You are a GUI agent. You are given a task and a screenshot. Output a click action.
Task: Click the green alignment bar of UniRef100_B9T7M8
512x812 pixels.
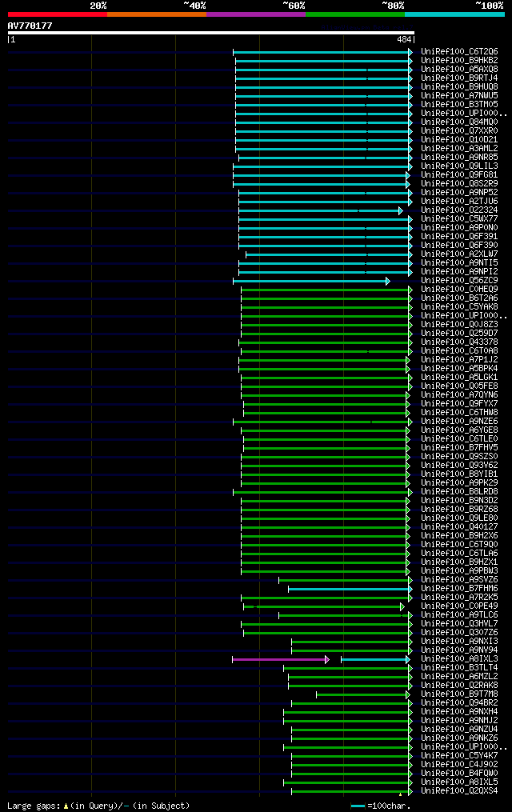coord(363,695)
